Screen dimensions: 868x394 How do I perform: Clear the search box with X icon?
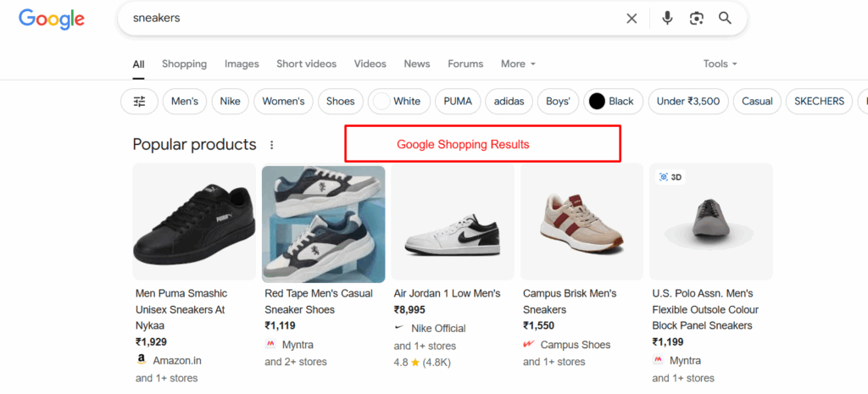tap(632, 19)
